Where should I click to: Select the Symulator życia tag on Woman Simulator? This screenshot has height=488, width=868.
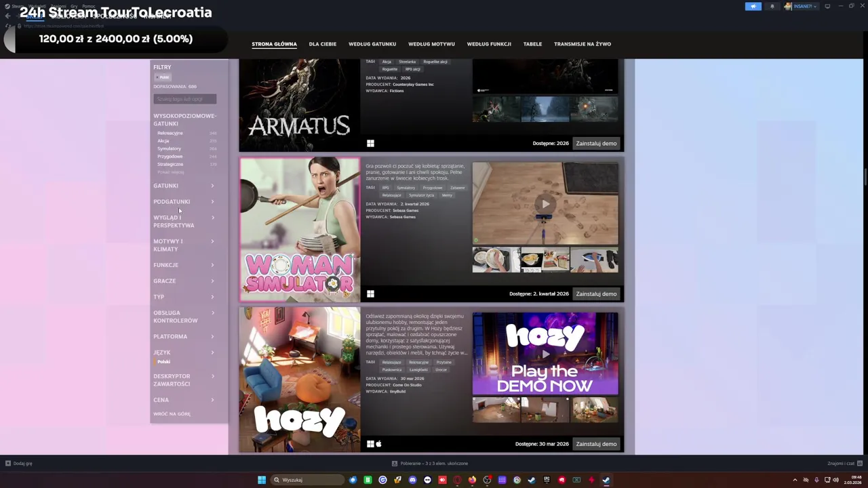421,195
